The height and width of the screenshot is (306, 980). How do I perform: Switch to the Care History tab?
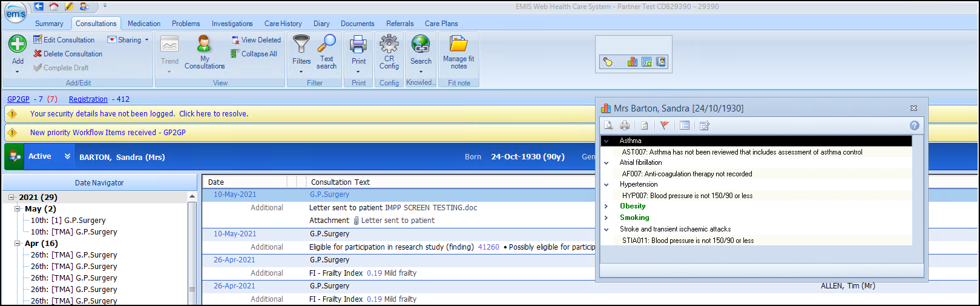[283, 24]
